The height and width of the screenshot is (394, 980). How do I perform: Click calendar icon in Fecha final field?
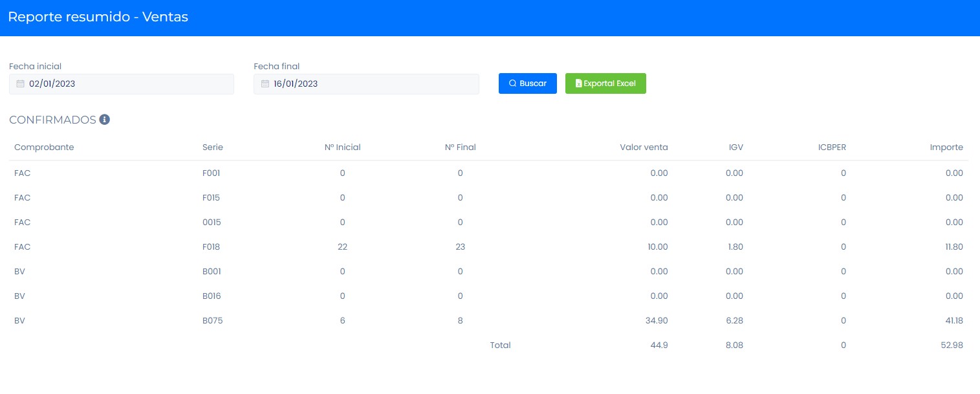pos(265,84)
